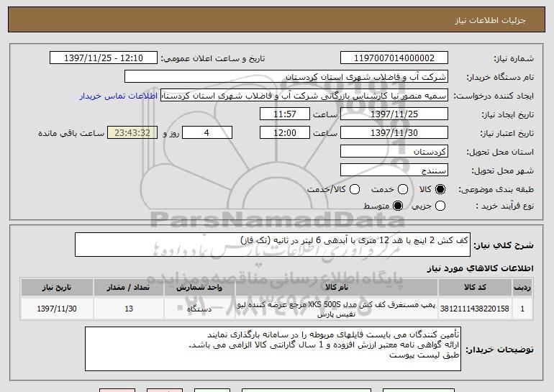
Task: Click the تاریخ نیاز column header
Action: pos(57,288)
